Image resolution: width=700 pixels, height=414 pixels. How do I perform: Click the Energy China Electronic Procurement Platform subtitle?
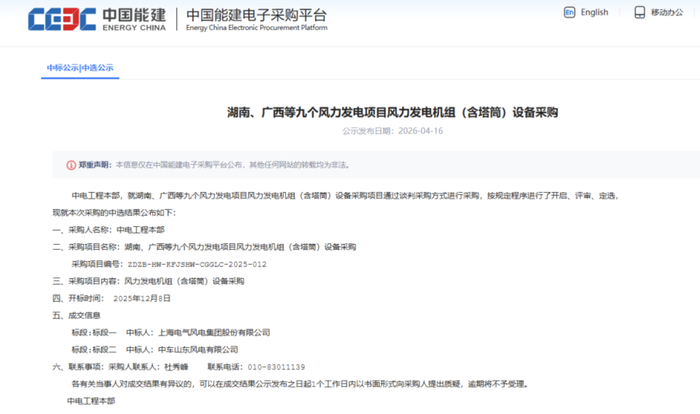tap(257, 29)
